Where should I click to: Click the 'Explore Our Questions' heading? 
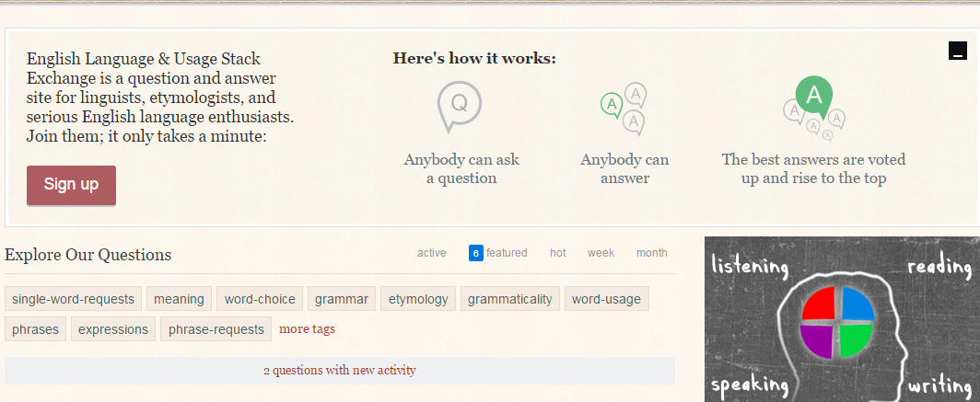click(x=88, y=255)
